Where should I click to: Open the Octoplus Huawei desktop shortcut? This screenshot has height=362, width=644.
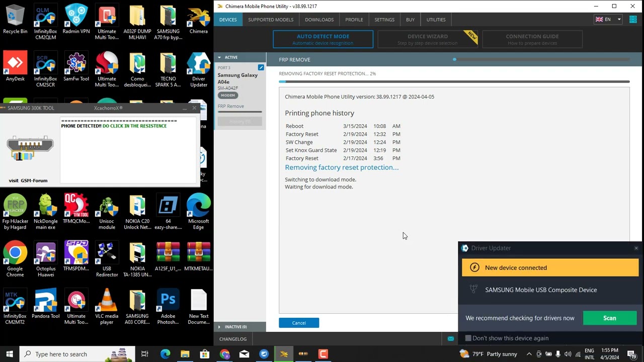(x=46, y=259)
